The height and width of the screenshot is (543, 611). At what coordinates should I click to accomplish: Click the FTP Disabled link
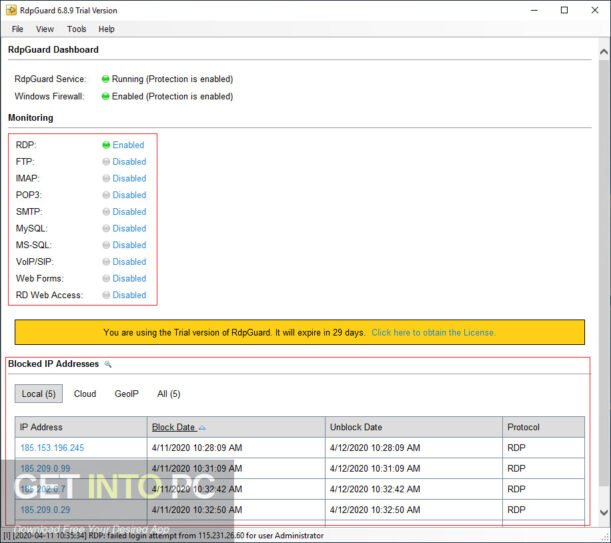[x=129, y=162]
